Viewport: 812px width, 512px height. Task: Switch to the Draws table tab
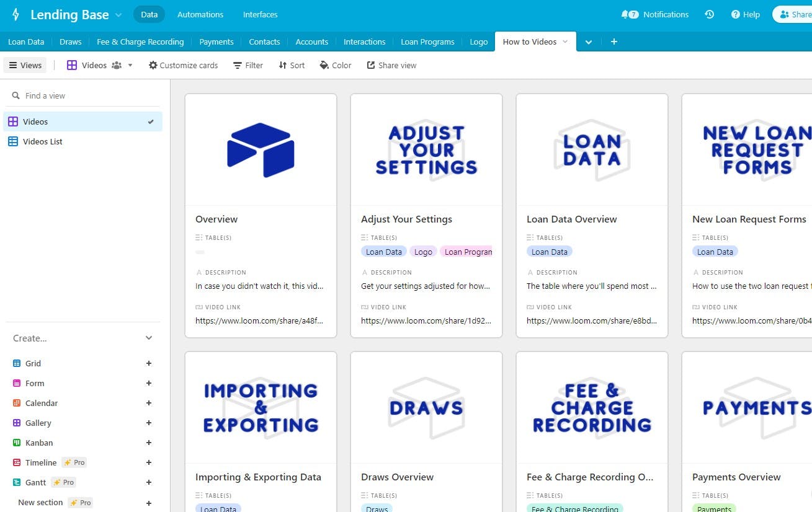coord(71,42)
